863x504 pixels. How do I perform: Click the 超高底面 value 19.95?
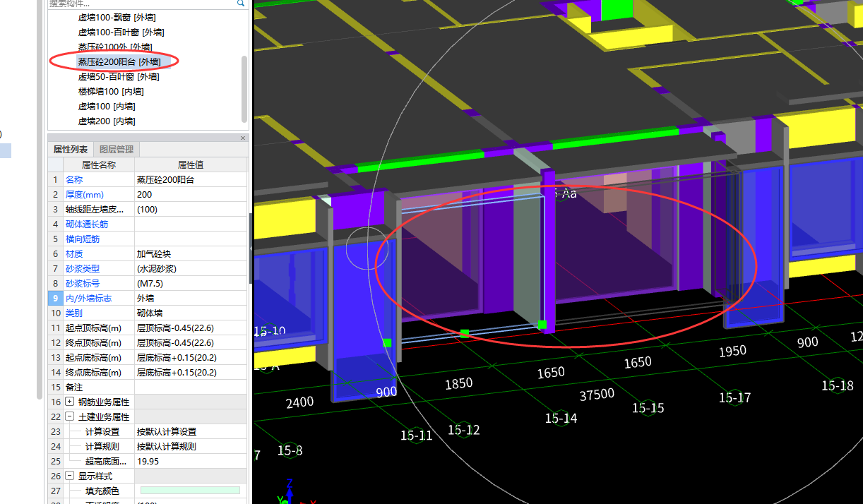(x=191, y=461)
